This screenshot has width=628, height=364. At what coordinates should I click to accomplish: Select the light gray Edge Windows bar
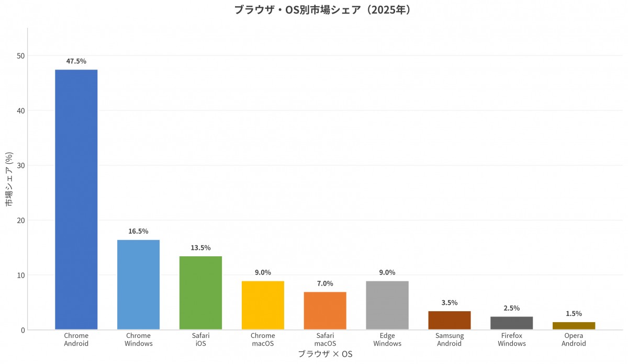tap(387, 305)
